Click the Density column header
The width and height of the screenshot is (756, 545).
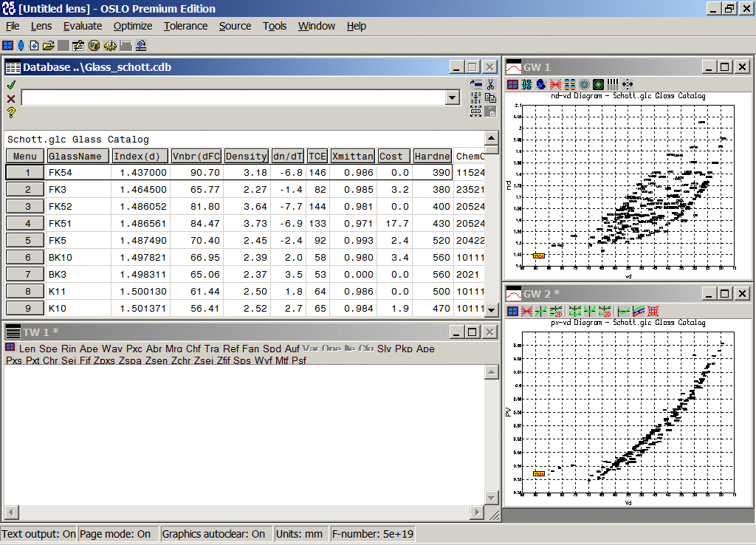(x=246, y=157)
